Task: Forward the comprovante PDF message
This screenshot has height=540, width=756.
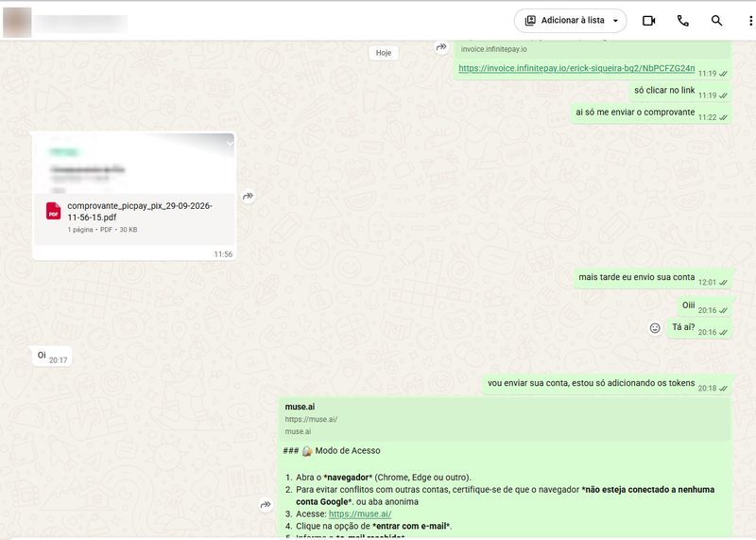Action: [x=248, y=196]
